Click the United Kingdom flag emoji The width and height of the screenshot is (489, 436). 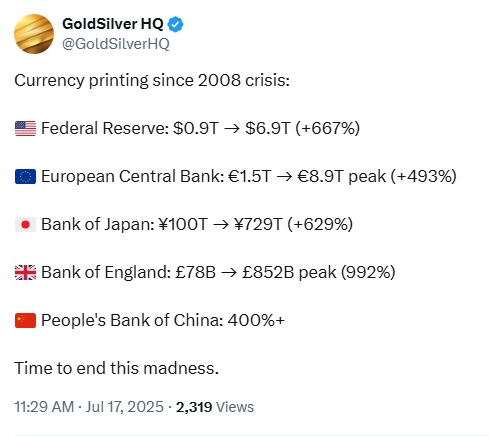(x=25, y=272)
